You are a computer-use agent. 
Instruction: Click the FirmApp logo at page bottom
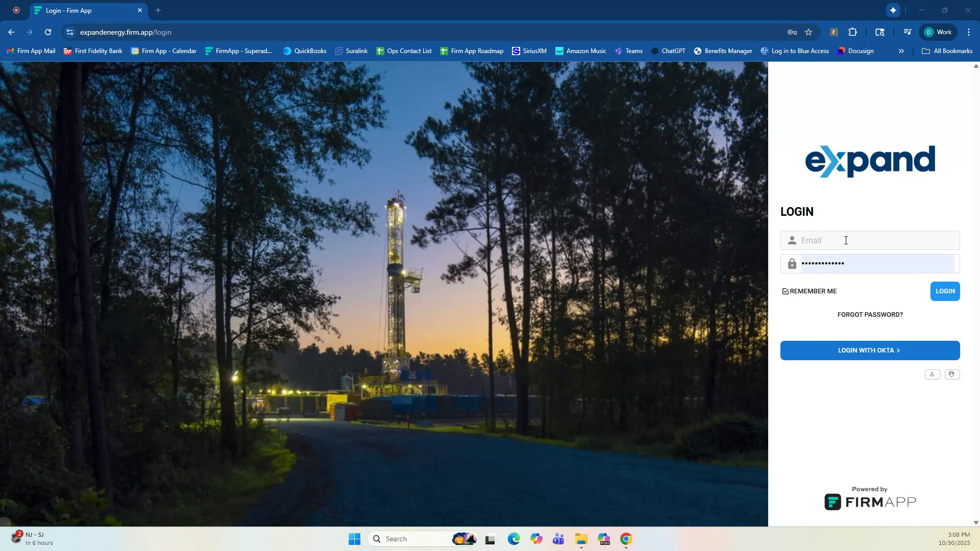click(870, 502)
